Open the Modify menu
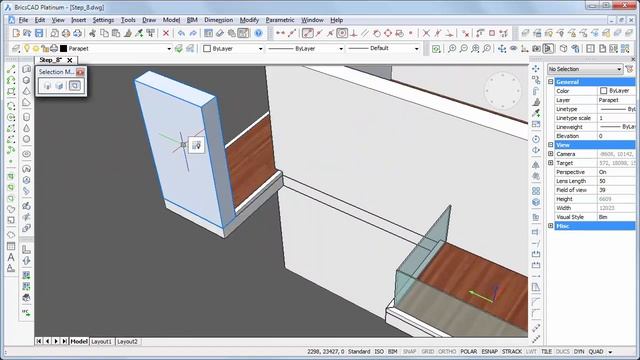640x360 pixels. 249,20
